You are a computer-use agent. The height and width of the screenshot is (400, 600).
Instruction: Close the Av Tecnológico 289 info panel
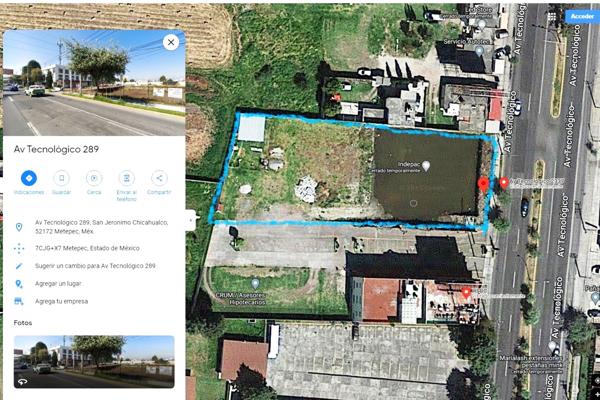[171, 42]
